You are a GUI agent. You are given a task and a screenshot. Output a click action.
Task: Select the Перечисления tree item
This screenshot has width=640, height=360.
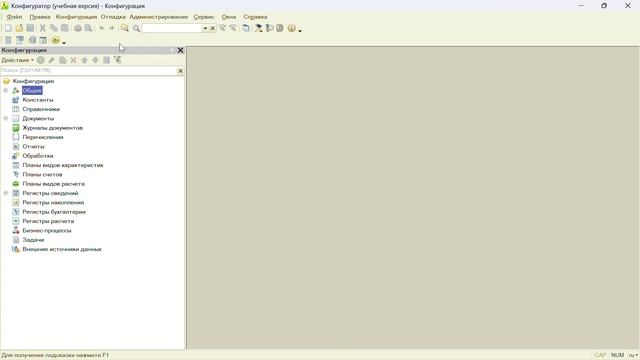43,137
